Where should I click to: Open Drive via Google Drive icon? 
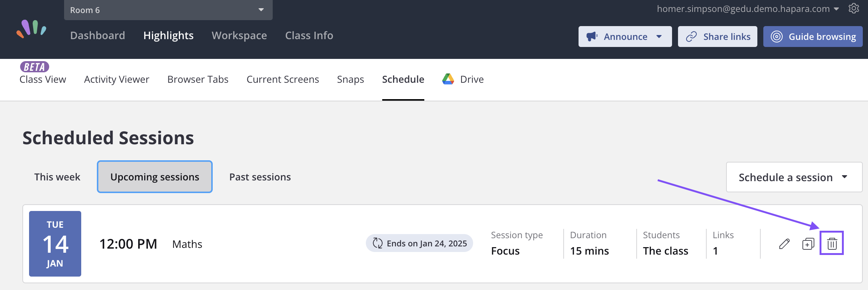pos(448,79)
